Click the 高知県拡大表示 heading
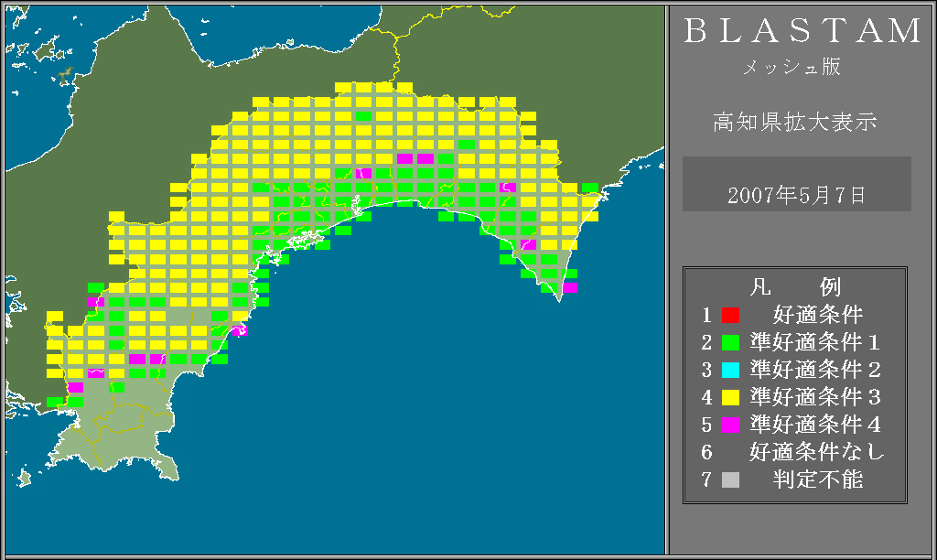The image size is (937, 560). coord(795,122)
